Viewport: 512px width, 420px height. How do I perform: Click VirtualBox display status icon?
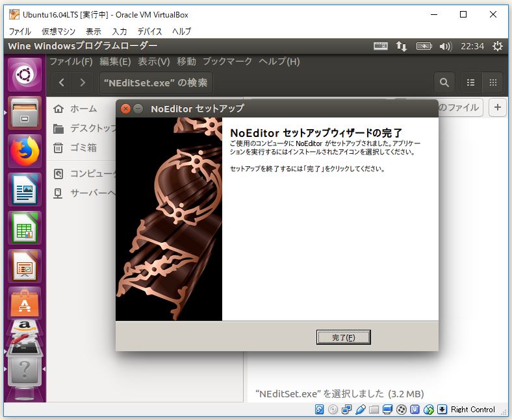(388, 409)
